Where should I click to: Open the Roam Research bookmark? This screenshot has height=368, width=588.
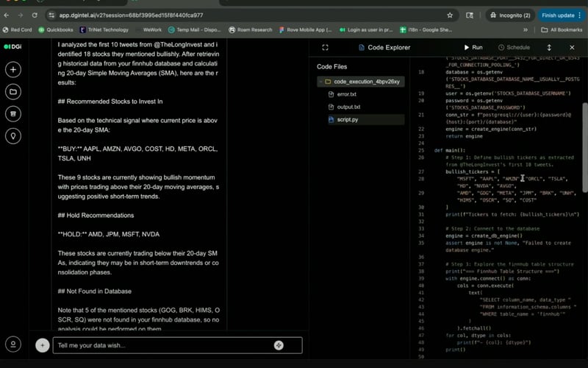pyautogui.click(x=251, y=29)
